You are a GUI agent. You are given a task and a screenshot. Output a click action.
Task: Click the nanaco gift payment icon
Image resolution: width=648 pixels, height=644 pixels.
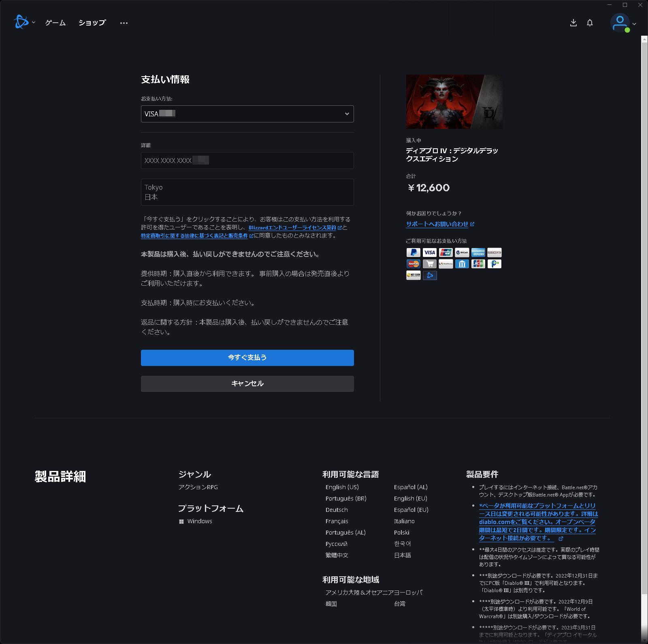coord(495,252)
